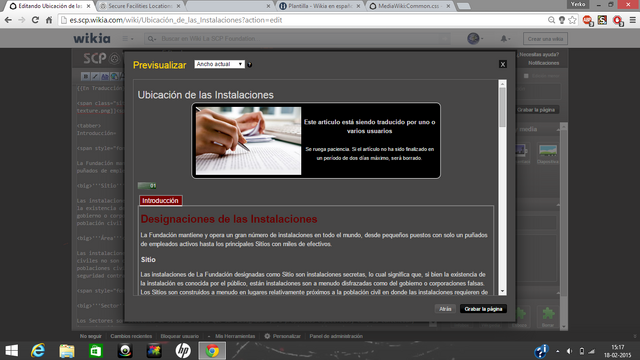Click the Yerko user profile button

[578, 4]
